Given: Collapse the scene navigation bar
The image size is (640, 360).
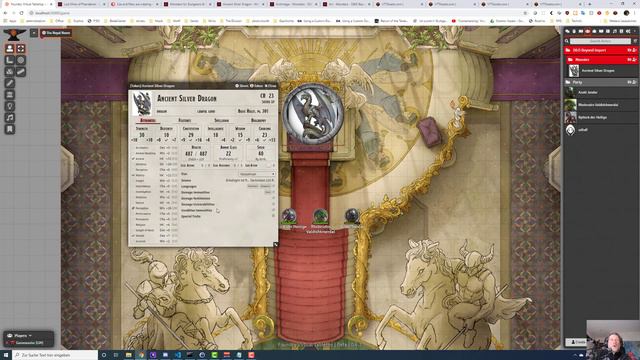Looking at the screenshot, I should tap(34, 33).
